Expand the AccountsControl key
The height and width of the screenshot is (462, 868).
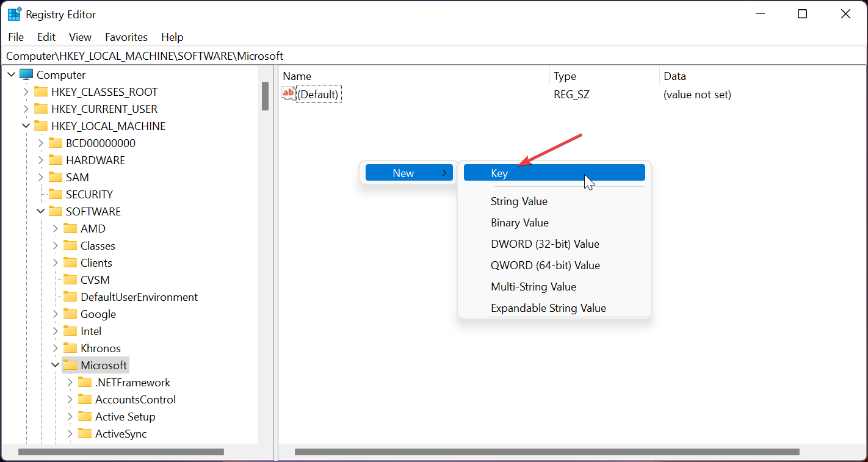point(70,399)
